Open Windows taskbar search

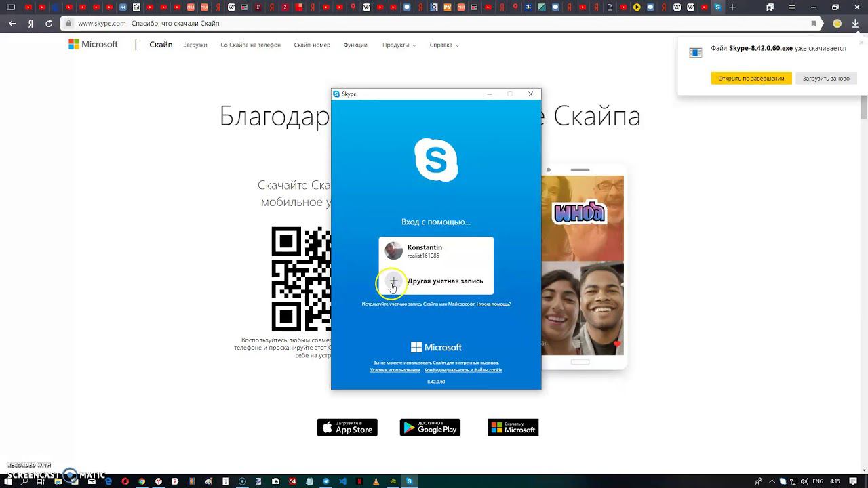(x=25, y=481)
